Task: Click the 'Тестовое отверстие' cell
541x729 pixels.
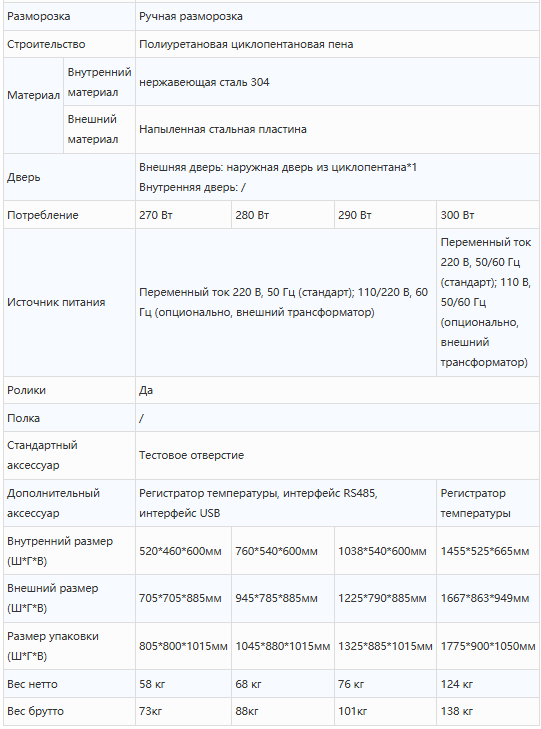Action: [337, 456]
